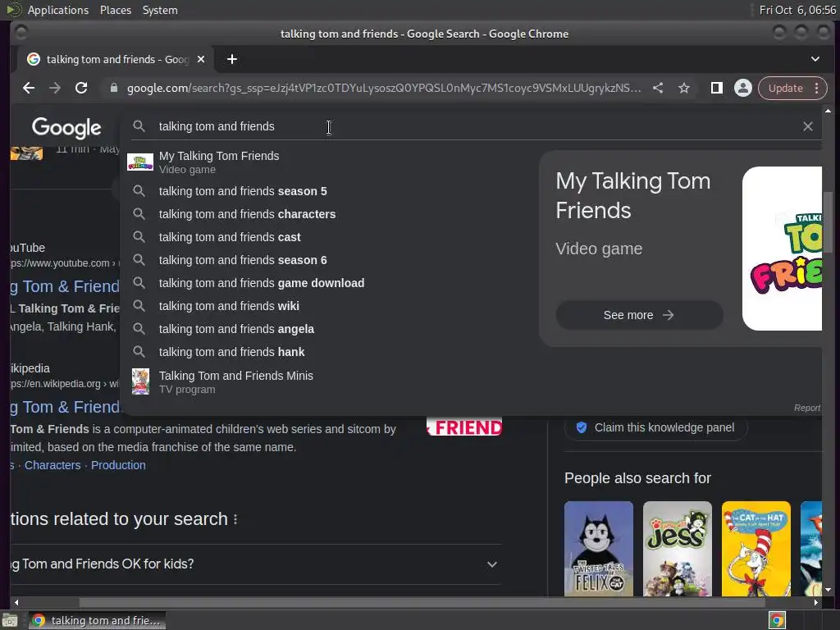The width and height of the screenshot is (840, 630).
Task: Click the Chrome taskbar window button
Action: (97, 621)
